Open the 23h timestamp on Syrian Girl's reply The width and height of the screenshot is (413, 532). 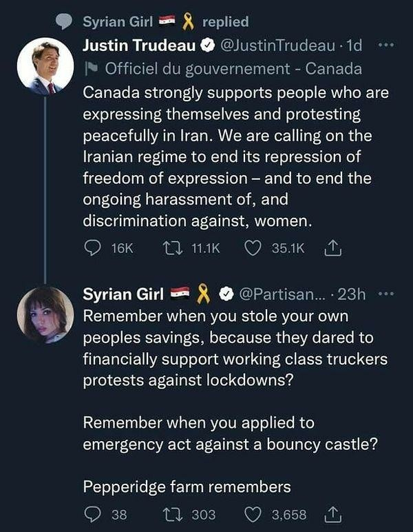point(352,294)
